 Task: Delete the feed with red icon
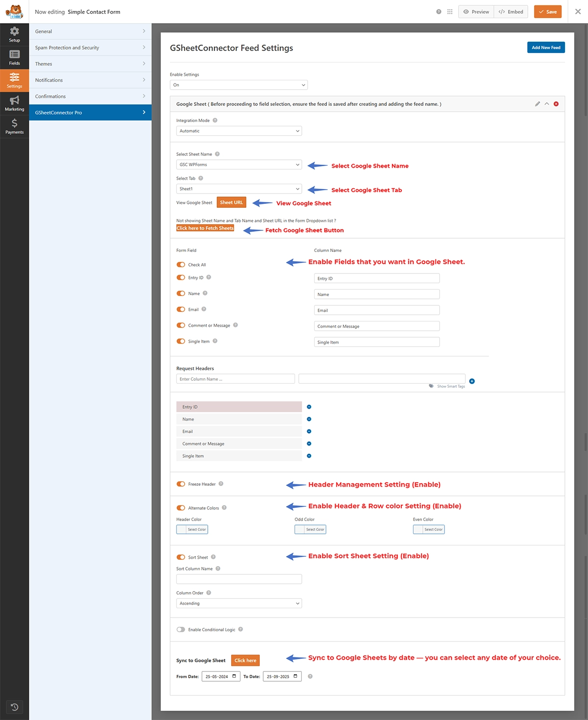pyautogui.click(x=556, y=104)
